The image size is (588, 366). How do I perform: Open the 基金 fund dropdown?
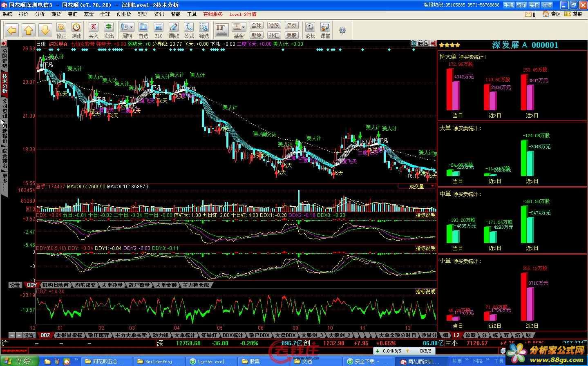(239, 30)
